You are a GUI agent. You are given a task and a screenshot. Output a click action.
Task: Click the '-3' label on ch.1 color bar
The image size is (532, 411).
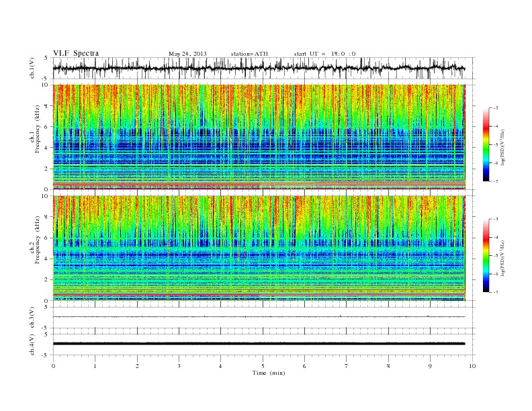495,108
